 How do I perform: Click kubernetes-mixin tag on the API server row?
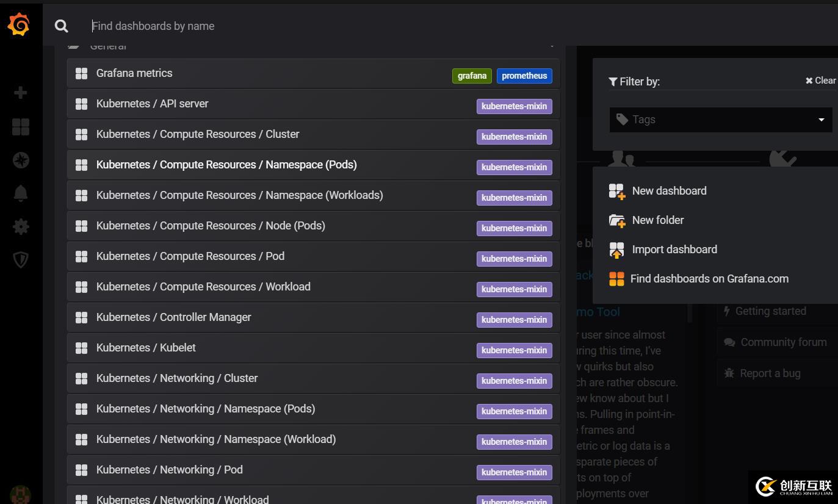[x=514, y=106]
